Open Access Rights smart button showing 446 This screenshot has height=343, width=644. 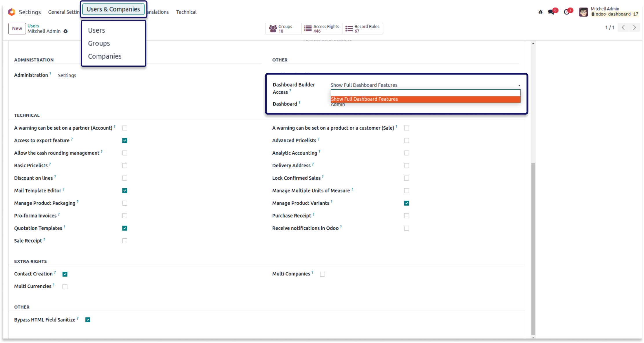click(322, 28)
